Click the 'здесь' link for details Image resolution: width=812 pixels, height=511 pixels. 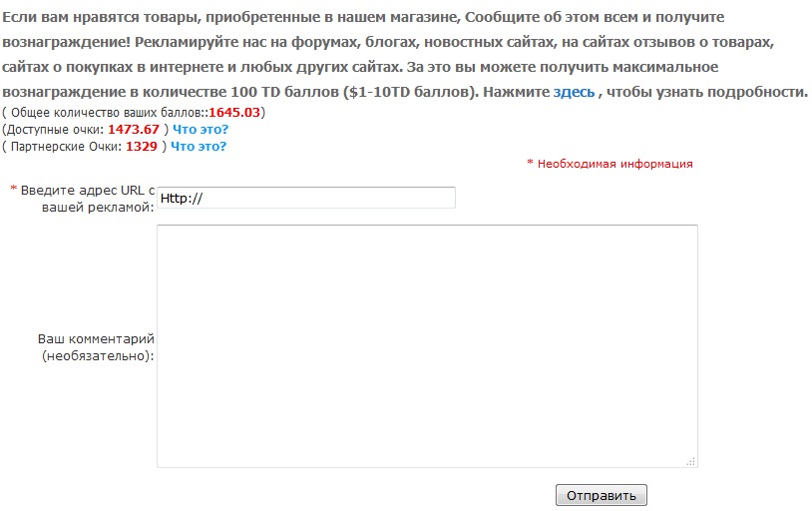tap(574, 92)
